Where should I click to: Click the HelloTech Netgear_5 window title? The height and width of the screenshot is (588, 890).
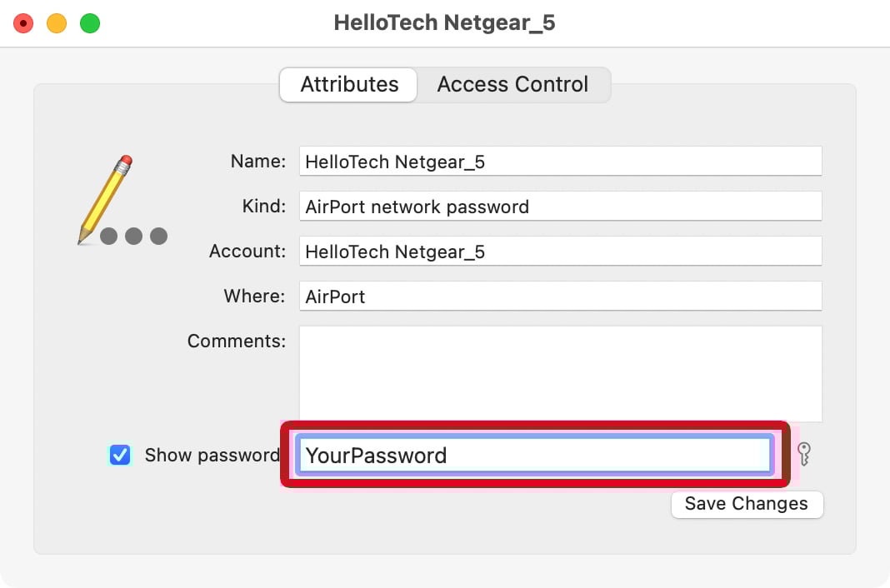click(x=444, y=22)
